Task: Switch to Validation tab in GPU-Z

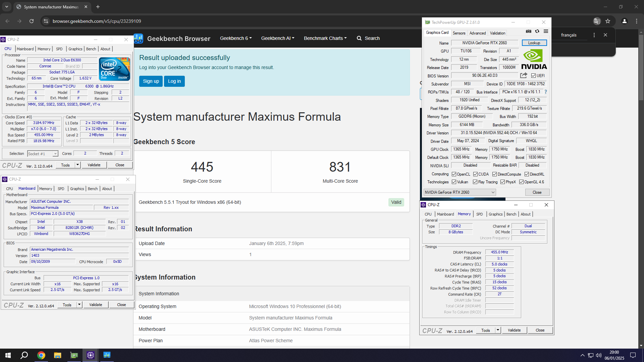Action: point(497,33)
